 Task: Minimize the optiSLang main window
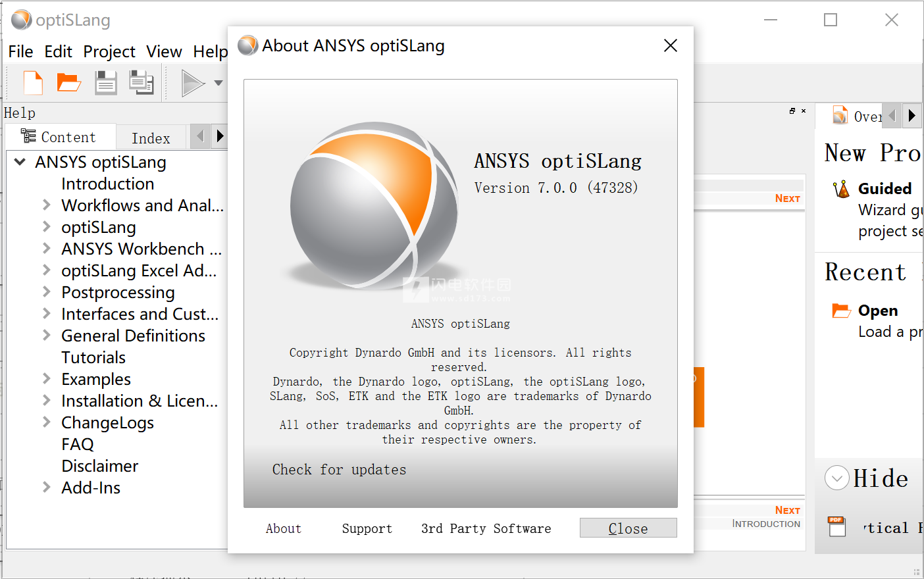coord(771,20)
